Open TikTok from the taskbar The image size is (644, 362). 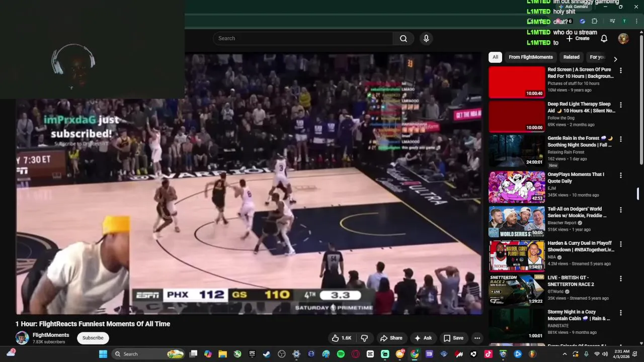click(488, 354)
